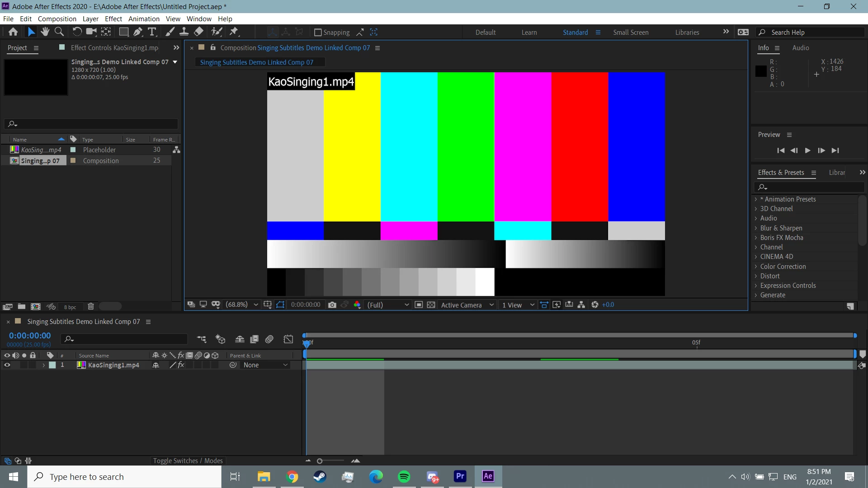
Task: Select the Horizontal Type tool
Action: pos(152,32)
